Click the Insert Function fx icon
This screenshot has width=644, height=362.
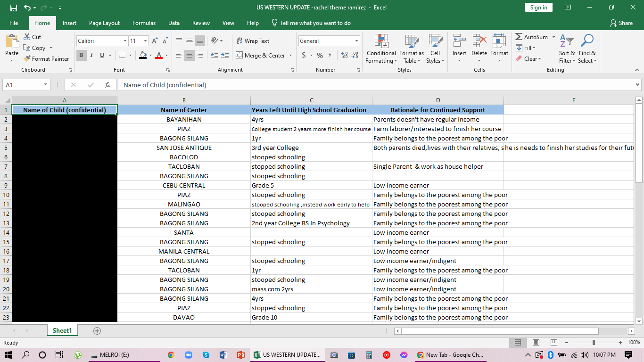pyautogui.click(x=107, y=85)
